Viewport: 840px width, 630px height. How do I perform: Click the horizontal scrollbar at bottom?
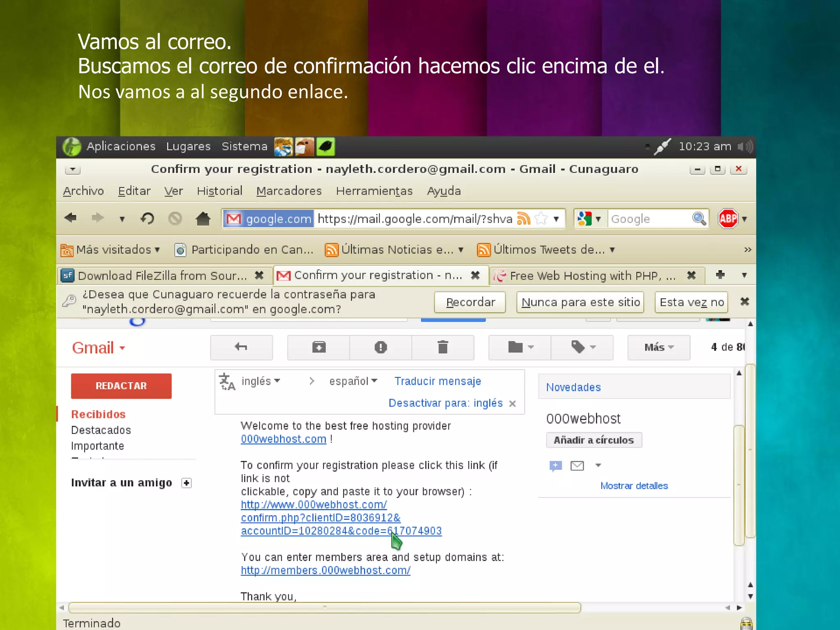tap(325, 607)
